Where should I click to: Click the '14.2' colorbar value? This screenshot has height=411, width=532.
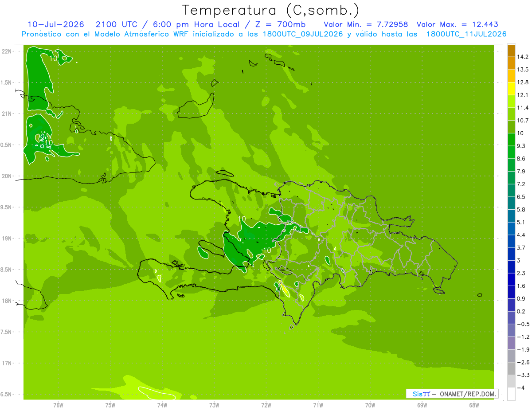[x=523, y=57]
